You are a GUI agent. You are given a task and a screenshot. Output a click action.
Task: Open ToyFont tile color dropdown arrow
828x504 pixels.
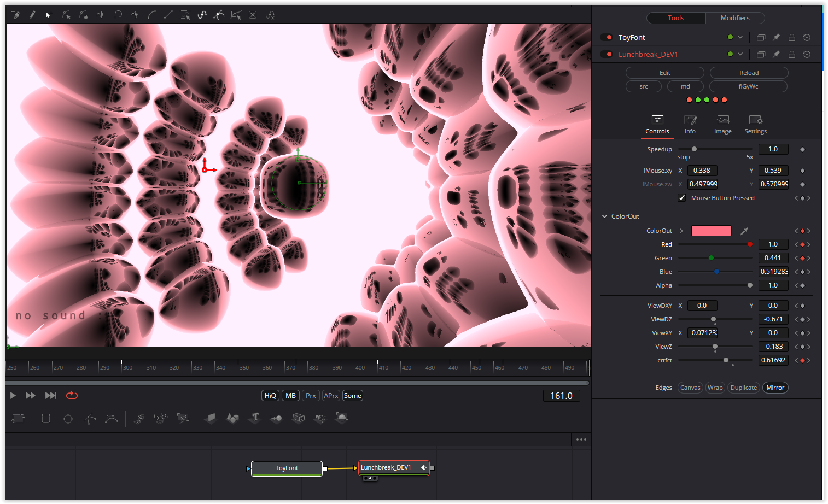(x=740, y=37)
